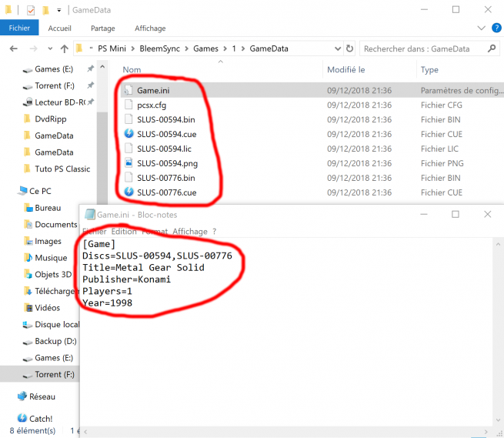Viewport: 504px width, 438px height.
Task: Expand the ribbon with the chevron arrow
Action: click(481, 28)
